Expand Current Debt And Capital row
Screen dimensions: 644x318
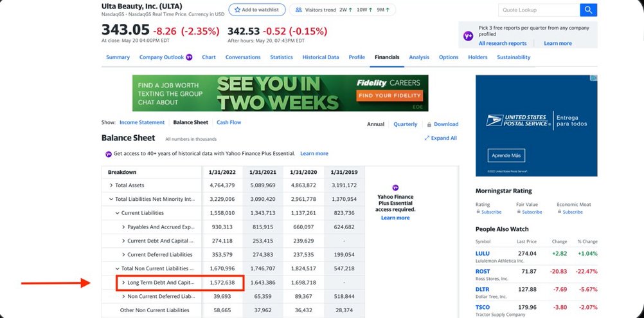pyautogui.click(x=123, y=241)
